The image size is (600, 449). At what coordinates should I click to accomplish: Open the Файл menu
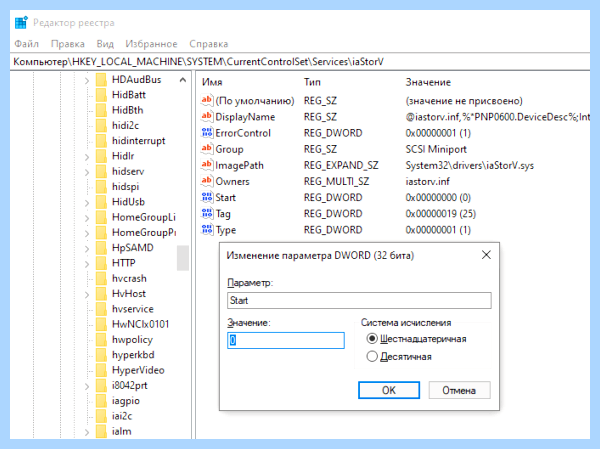coord(27,44)
